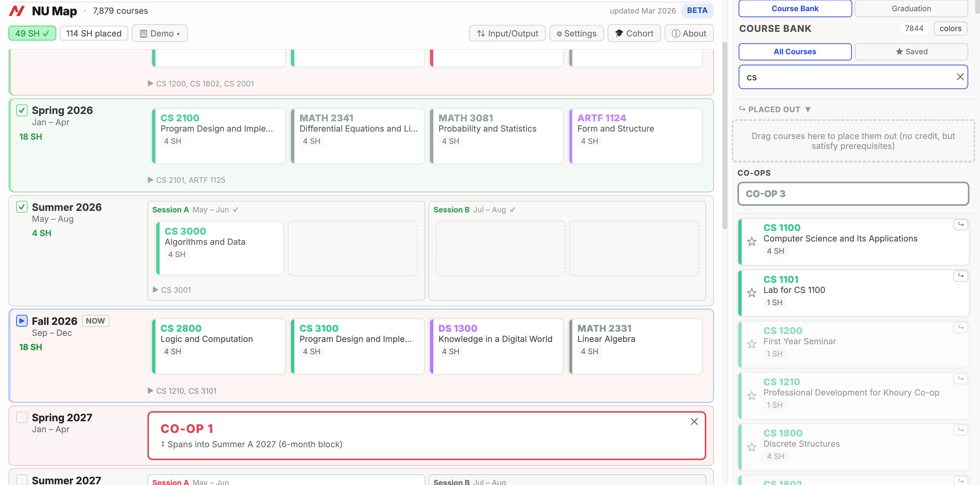
Task: Select the CS 3100 course card
Action: click(357, 346)
